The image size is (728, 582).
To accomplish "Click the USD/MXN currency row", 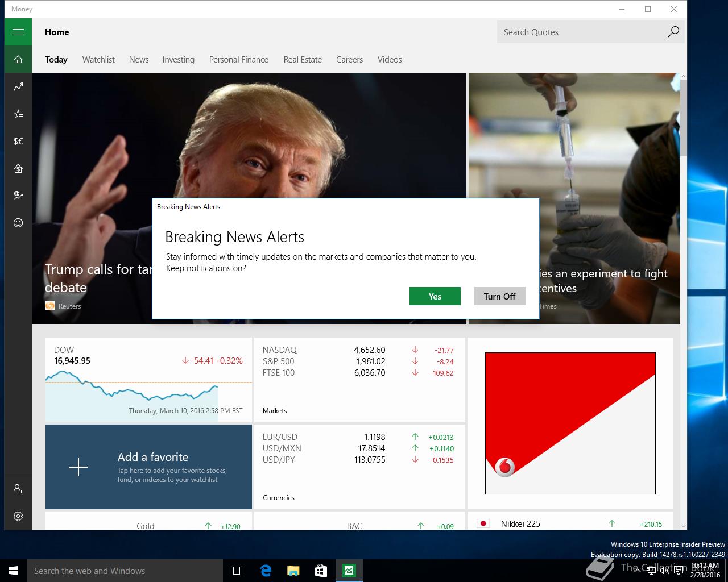I will (358, 448).
